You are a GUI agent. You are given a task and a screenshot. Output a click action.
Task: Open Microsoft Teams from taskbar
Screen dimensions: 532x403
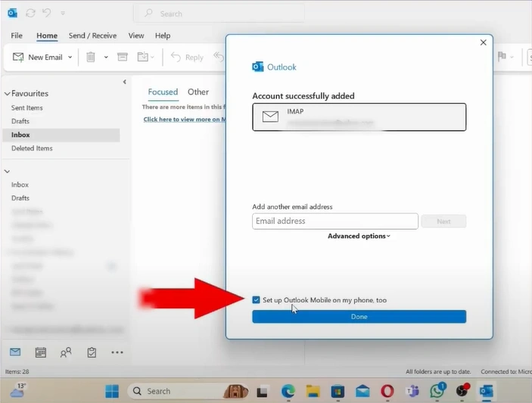point(412,391)
